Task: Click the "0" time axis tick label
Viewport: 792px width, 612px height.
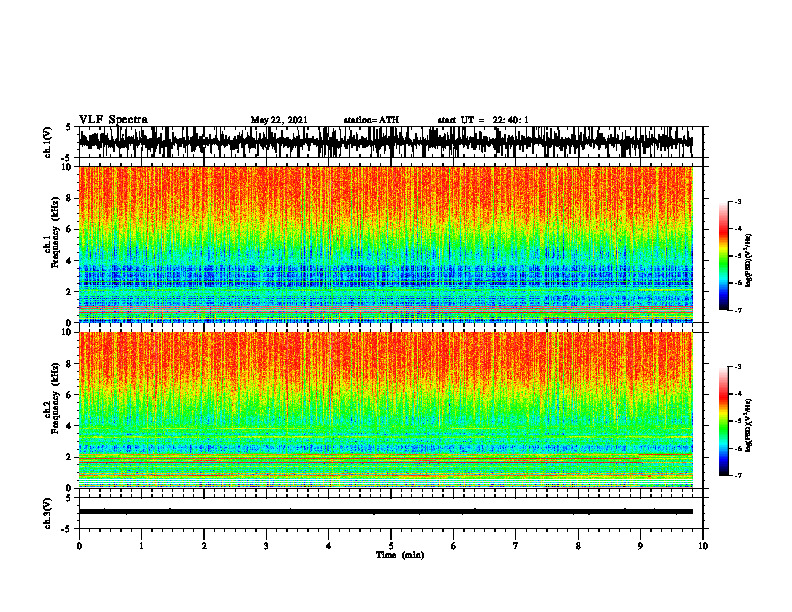Action: [x=79, y=546]
